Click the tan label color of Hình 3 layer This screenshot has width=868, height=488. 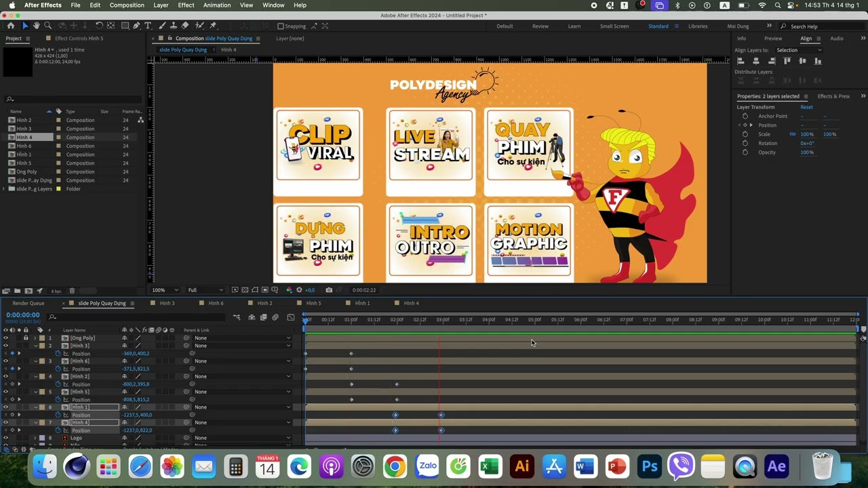point(42,346)
